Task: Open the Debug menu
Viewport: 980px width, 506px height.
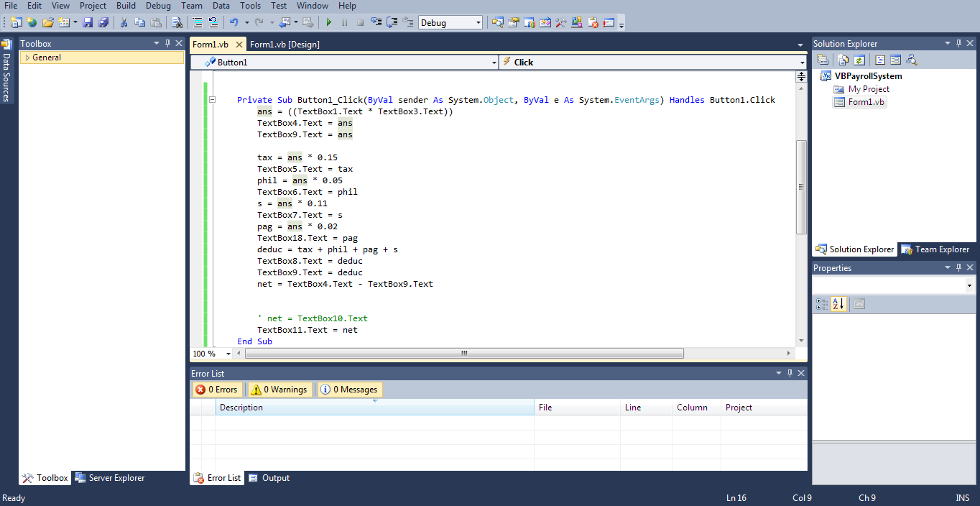Action: (x=158, y=6)
